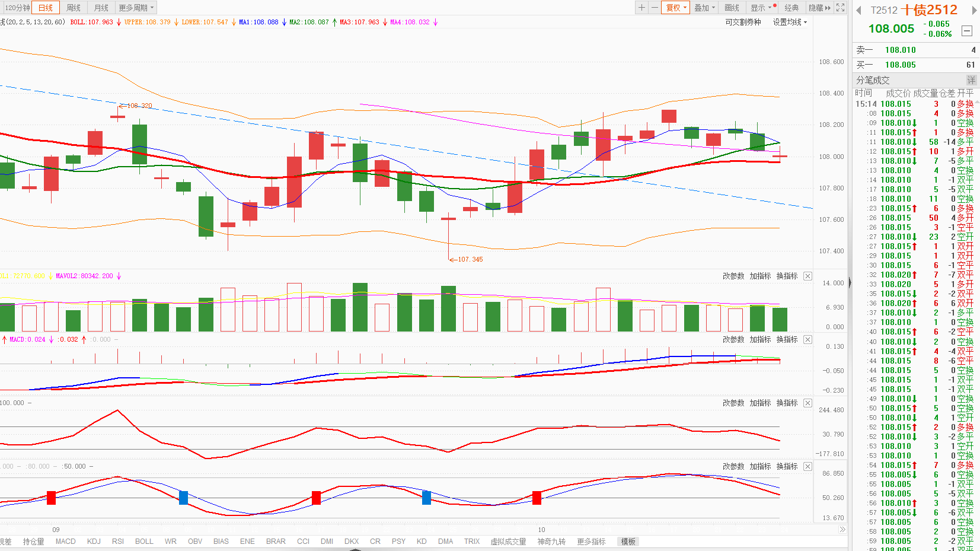Select the DKX indicator tab
Screen dimensions: 980x551
point(352,542)
